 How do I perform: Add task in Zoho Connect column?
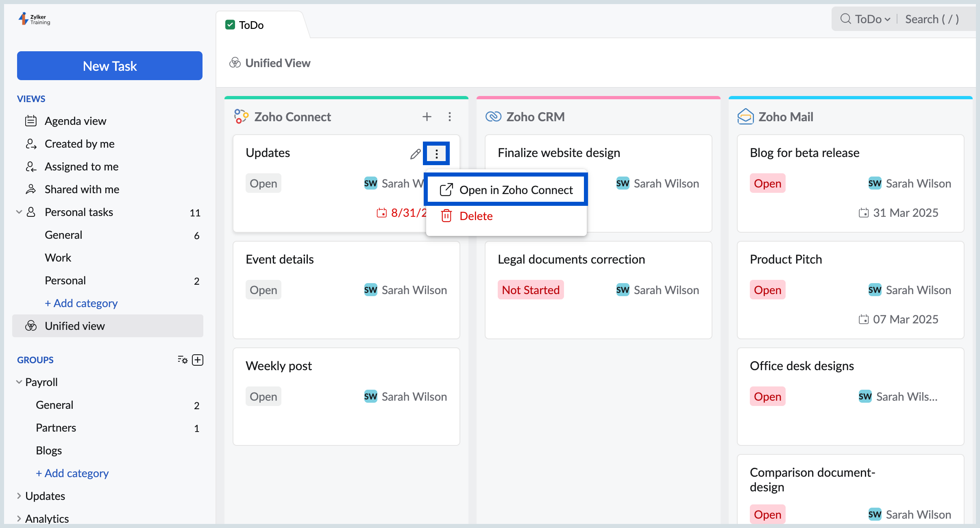tap(427, 117)
